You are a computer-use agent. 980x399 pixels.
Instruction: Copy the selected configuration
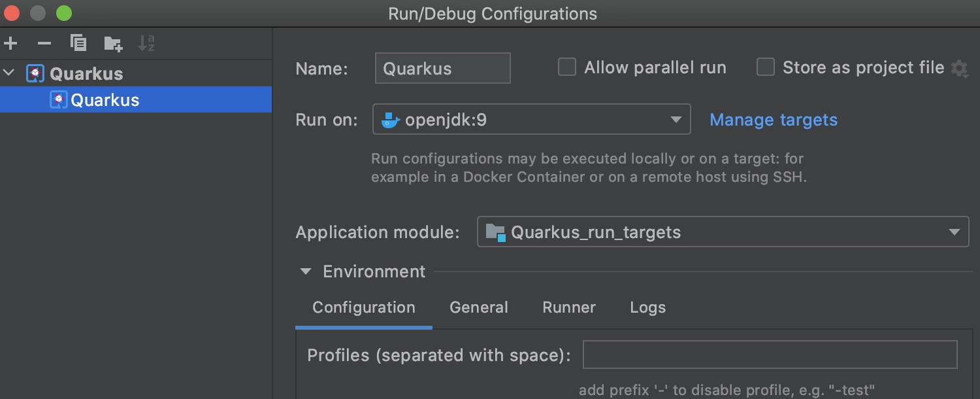[x=78, y=44]
